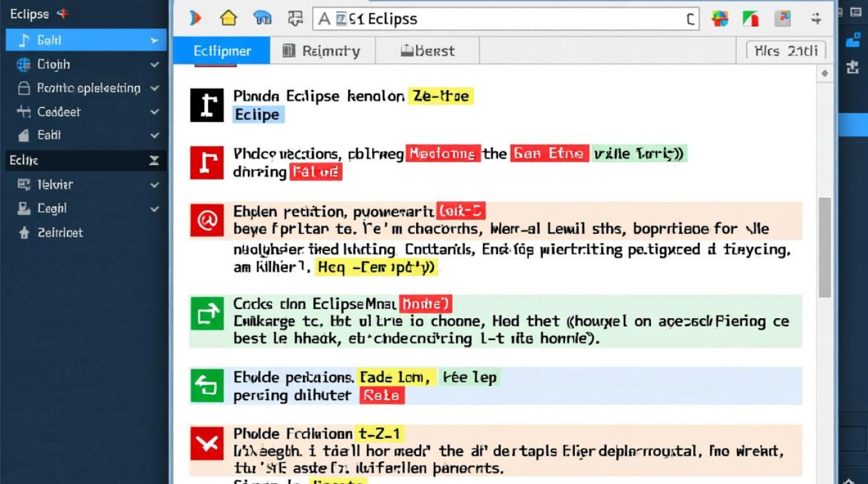This screenshot has width=868, height=484.
Task: Click the vertical scrollbar thumb of the list
Action: (x=824, y=248)
